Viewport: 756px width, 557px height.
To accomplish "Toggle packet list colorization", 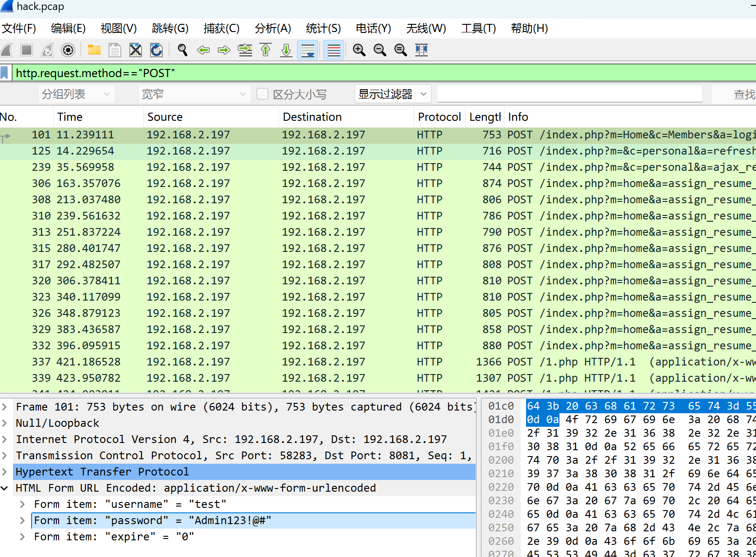I will click(334, 50).
